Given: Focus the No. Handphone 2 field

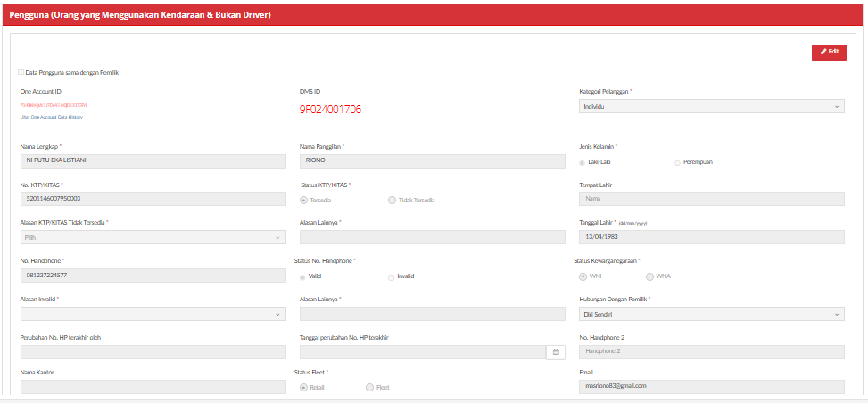Looking at the screenshot, I should pyautogui.click(x=711, y=352).
